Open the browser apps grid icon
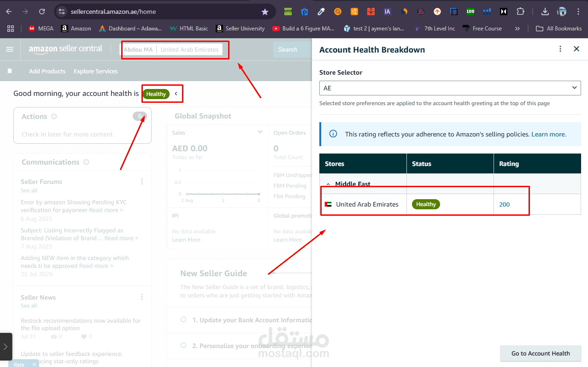 pyautogui.click(x=11, y=29)
